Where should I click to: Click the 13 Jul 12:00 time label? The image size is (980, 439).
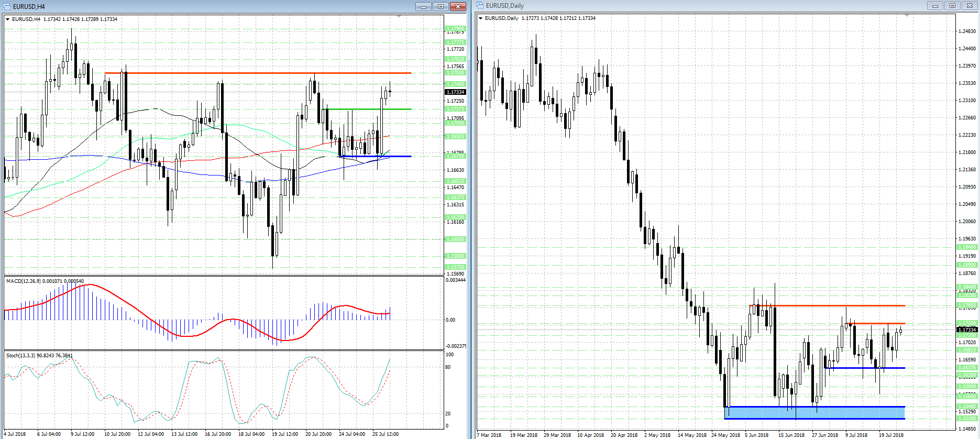click(184, 434)
